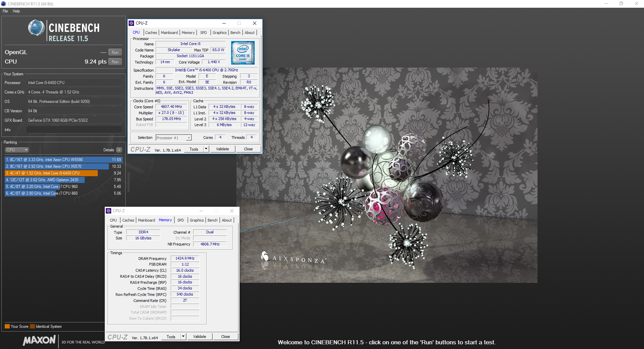The image size is (644, 349).
Task: Click the CPU score 9.24 pts
Action: pyautogui.click(x=95, y=62)
